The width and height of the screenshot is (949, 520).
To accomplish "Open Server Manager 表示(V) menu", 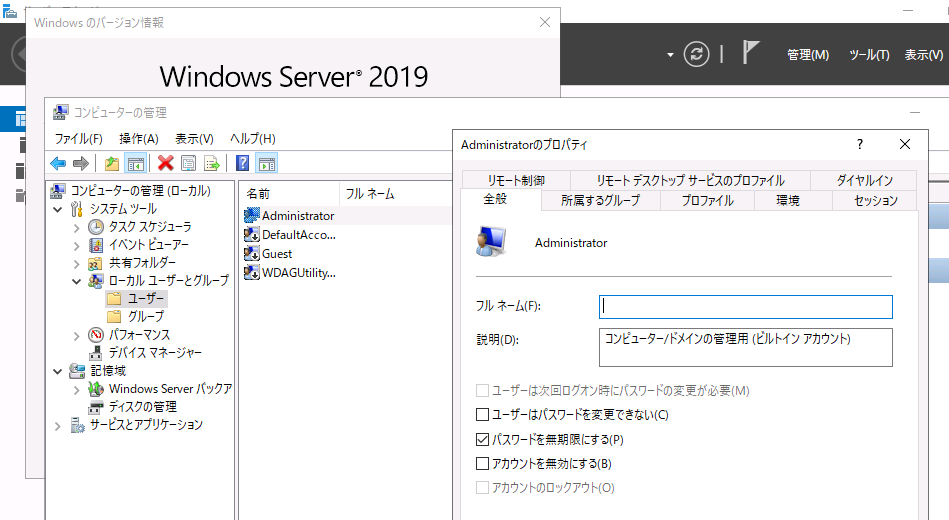I will (x=924, y=55).
